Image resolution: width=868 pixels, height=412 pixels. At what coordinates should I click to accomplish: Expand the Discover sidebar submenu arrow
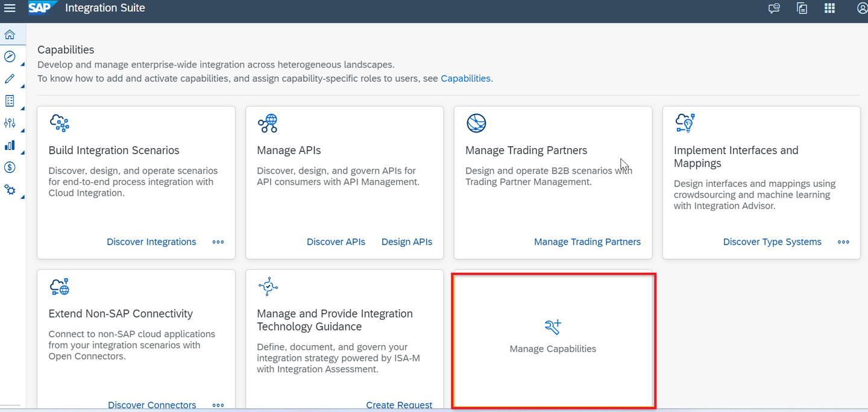click(x=23, y=64)
